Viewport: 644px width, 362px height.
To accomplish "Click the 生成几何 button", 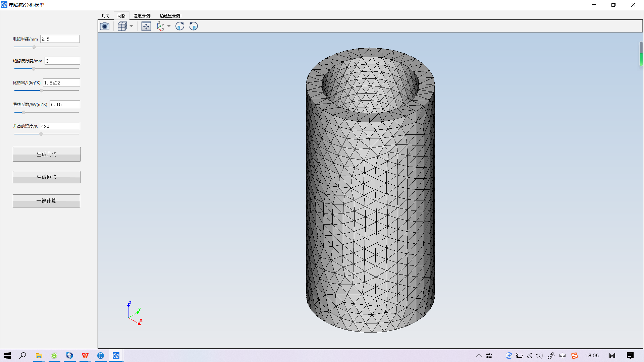I will tap(46, 154).
